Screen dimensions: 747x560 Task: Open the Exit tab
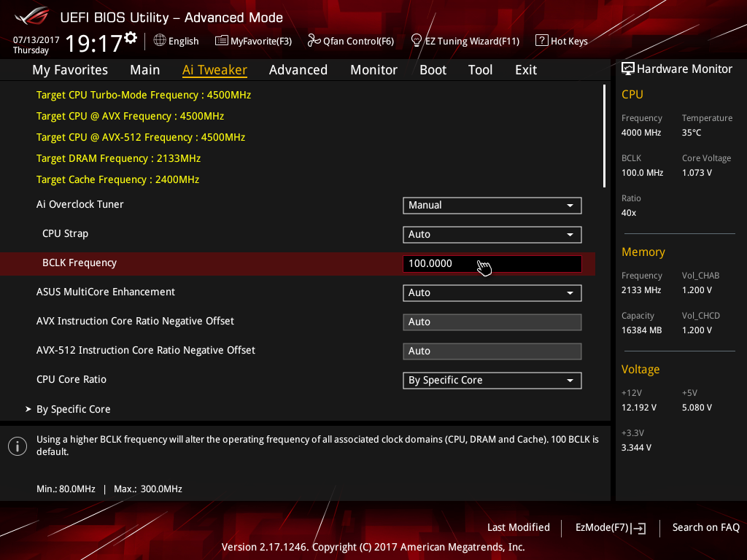point(526,70)
